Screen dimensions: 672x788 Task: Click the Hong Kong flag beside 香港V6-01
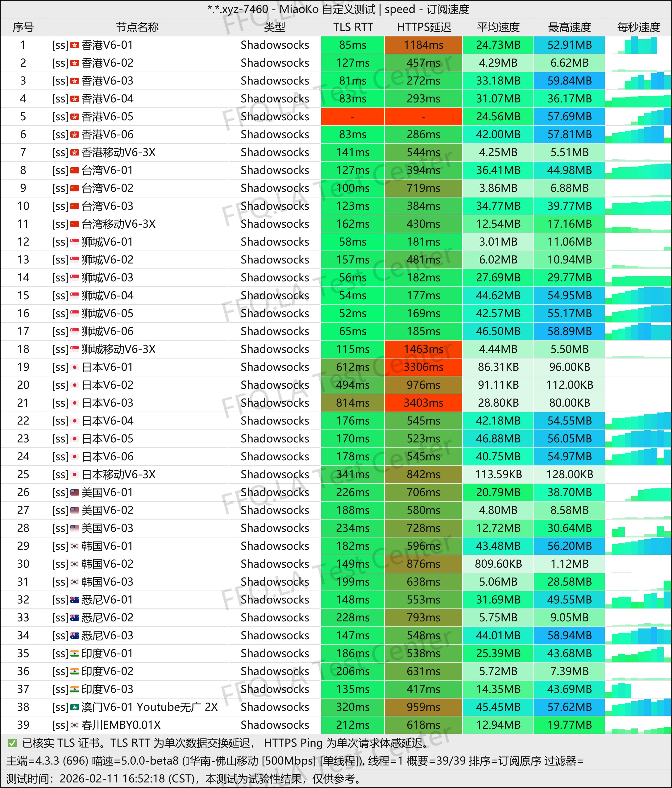click(75, 45)
